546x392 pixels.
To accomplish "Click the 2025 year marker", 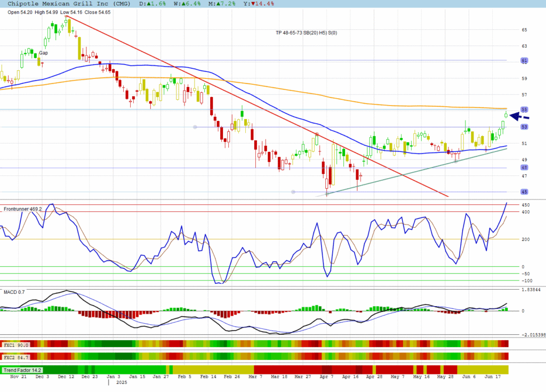I will pos(122,382).
